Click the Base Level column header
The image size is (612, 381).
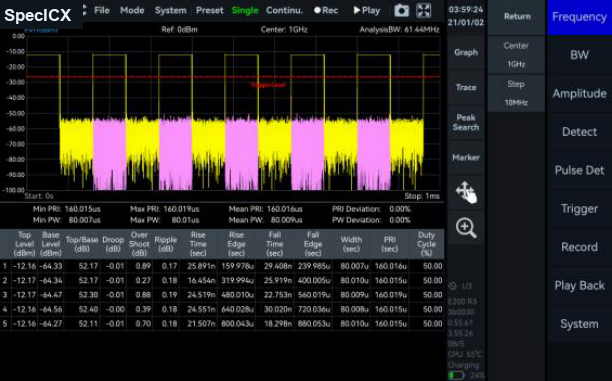coord(51,244)
